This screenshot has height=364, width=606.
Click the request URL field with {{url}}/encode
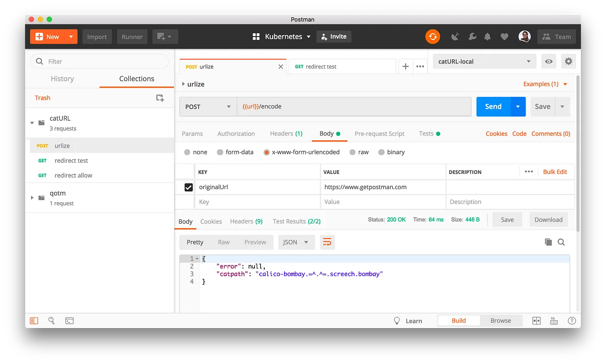coord(354,106)
